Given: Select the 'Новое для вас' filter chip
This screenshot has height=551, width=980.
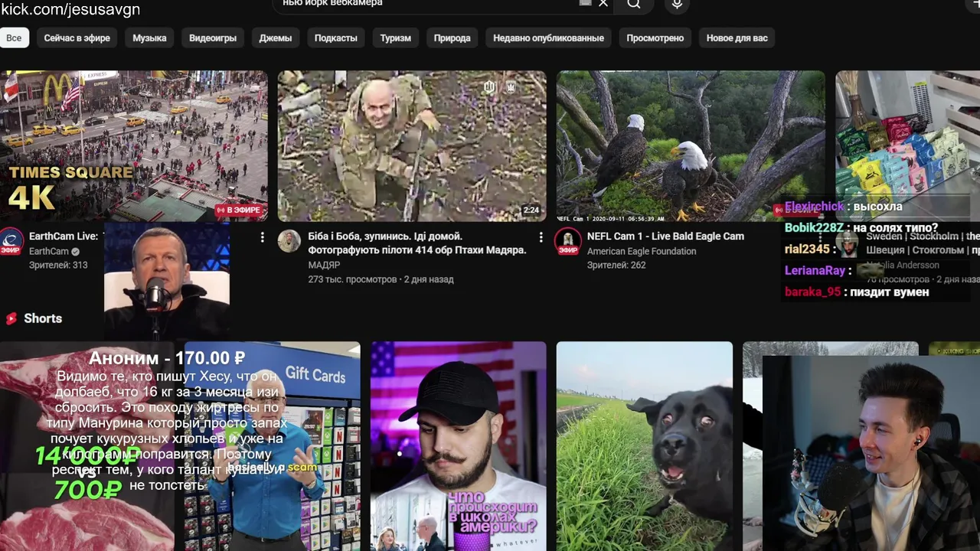Looking at the screenshot, I should (737, 38).
